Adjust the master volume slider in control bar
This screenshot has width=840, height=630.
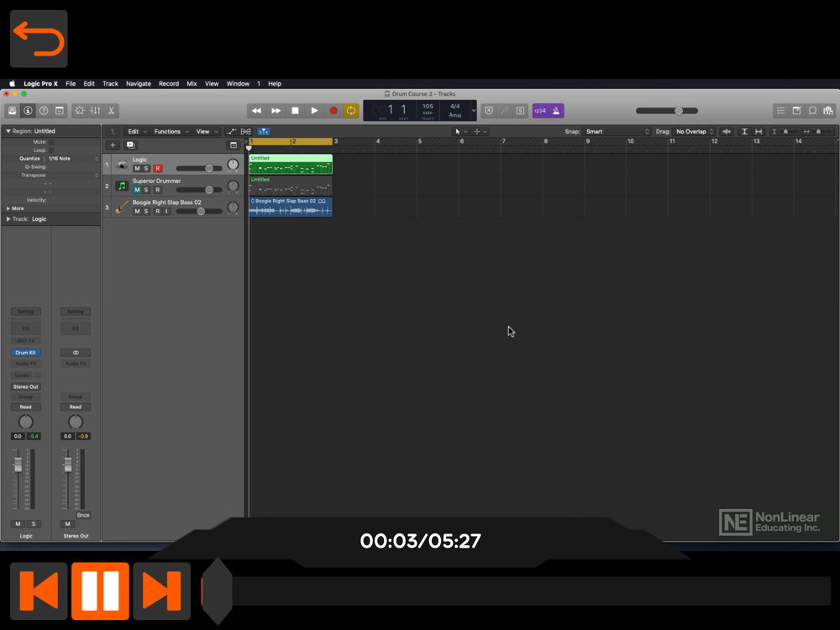coord(667,111)
